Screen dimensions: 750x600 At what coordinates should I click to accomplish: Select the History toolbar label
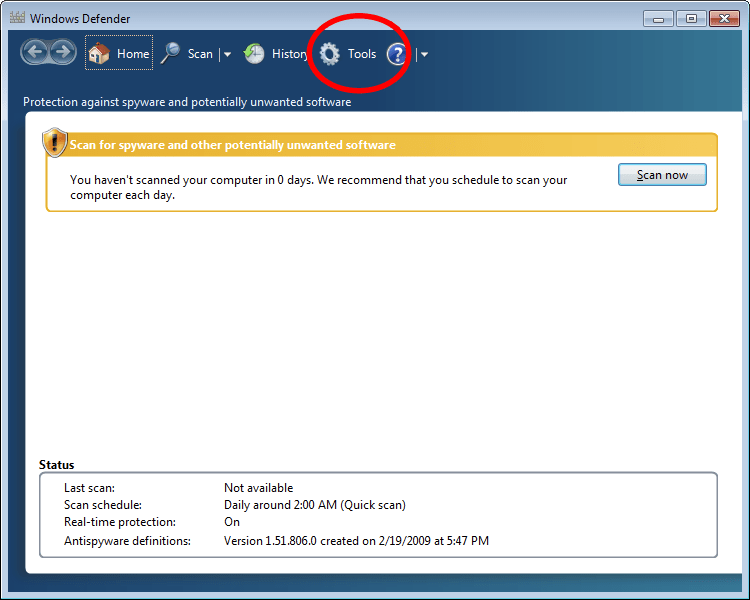click(x=290, y=54)
